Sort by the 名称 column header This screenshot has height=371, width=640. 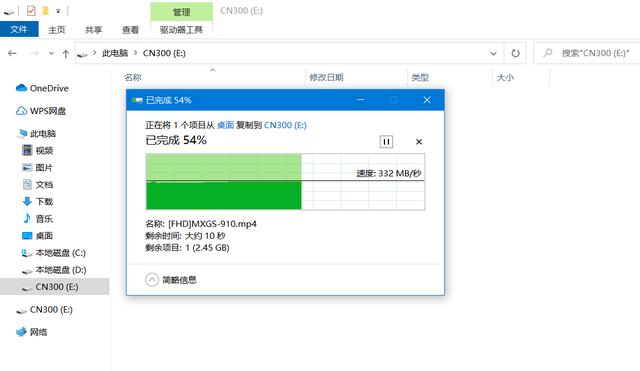133,77
